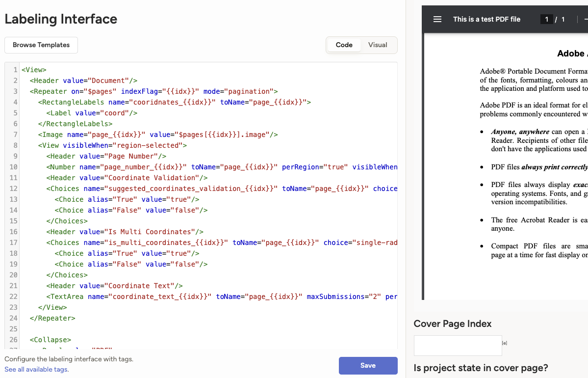Open the PDF viewer sidebar hamburger menu
588x378 pixels.
click(437, 19)
